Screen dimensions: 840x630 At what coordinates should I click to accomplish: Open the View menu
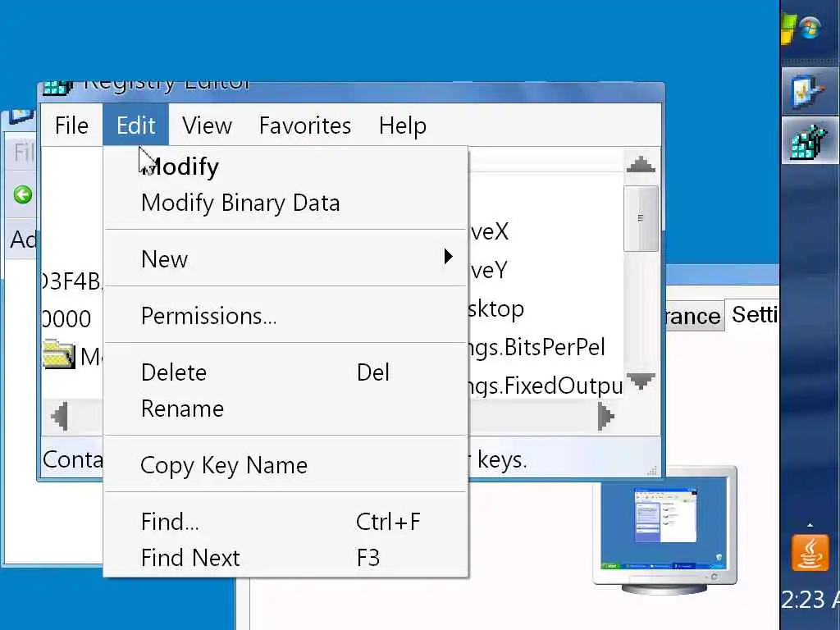click(207, 126)
